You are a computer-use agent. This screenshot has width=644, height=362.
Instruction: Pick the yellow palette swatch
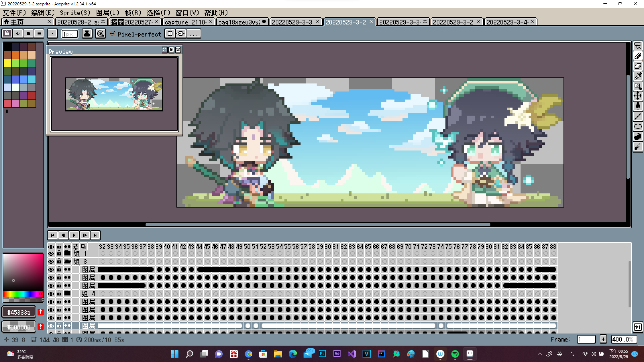(7, 63)
